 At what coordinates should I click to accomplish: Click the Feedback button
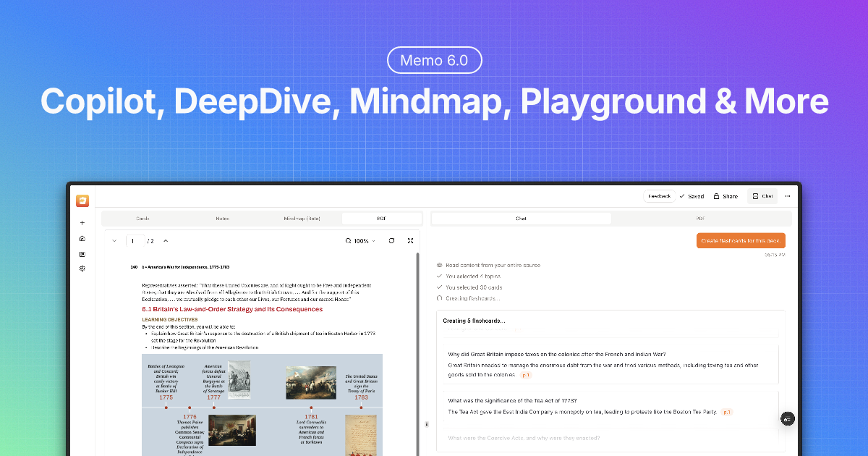point(659,196)
